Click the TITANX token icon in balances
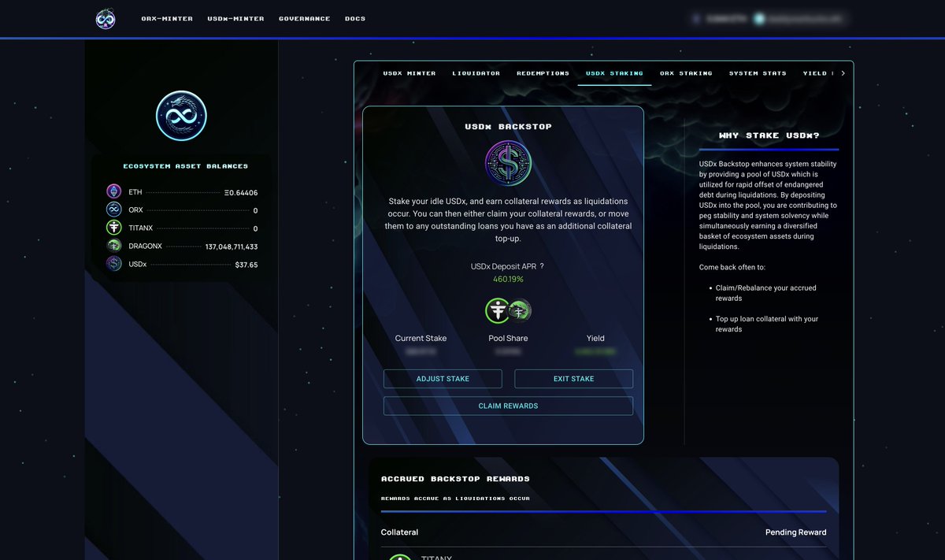Screen dimensions: 945x560 [114, 228]
